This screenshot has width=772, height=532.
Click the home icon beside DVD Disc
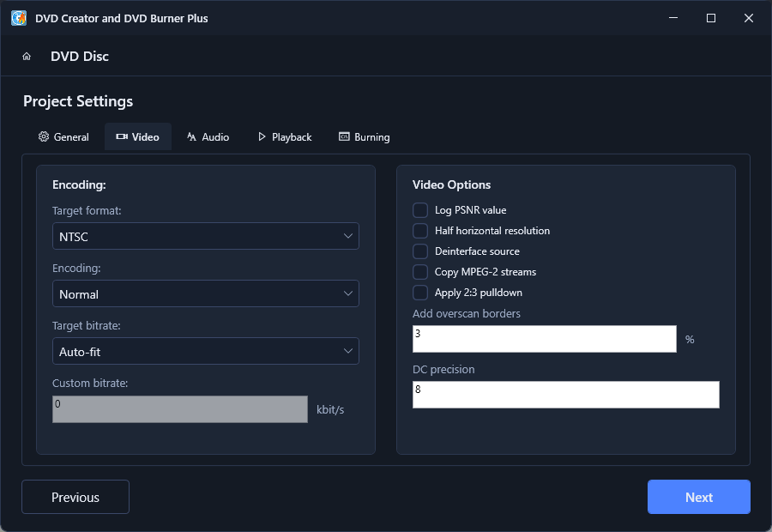[x=27, y=56]
